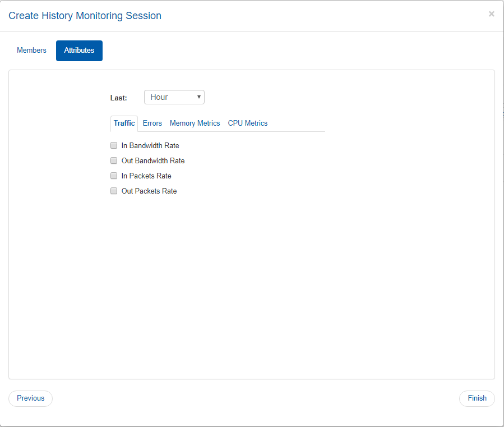The width and height of the screenshot is (504, 427).
Task: Go back with the Previous button
Action: [x=30, y=398]
